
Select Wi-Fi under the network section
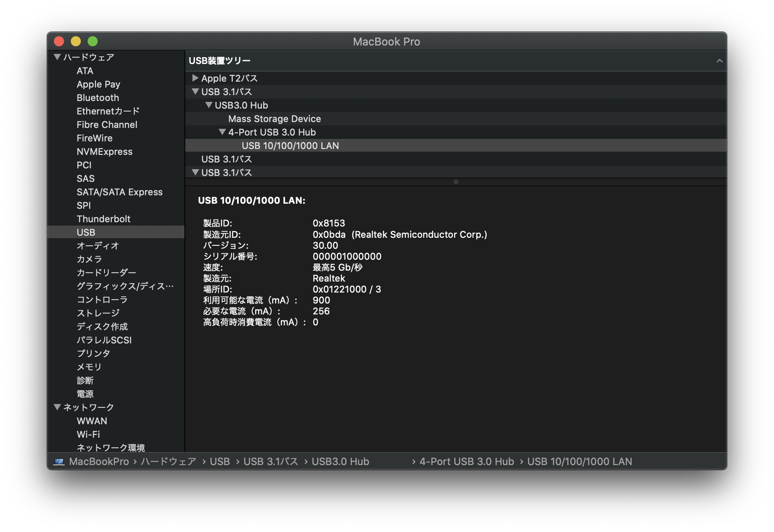point(88,434)
